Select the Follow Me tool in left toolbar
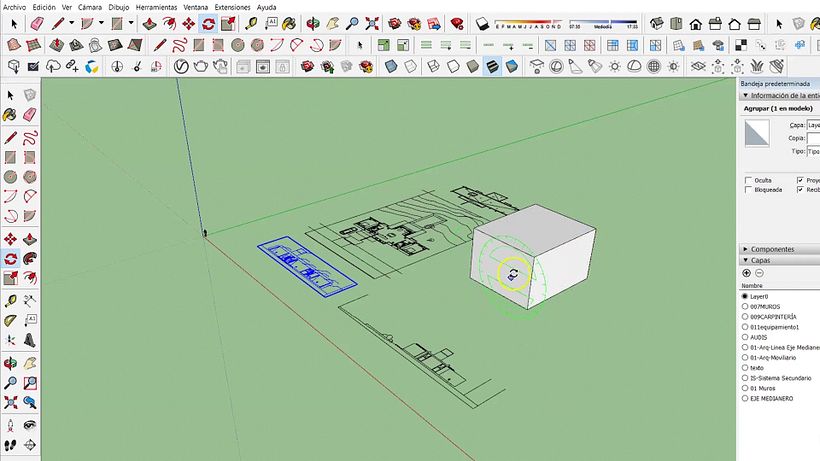The width and height of the screenshot is (820, 461). point(30,258)
